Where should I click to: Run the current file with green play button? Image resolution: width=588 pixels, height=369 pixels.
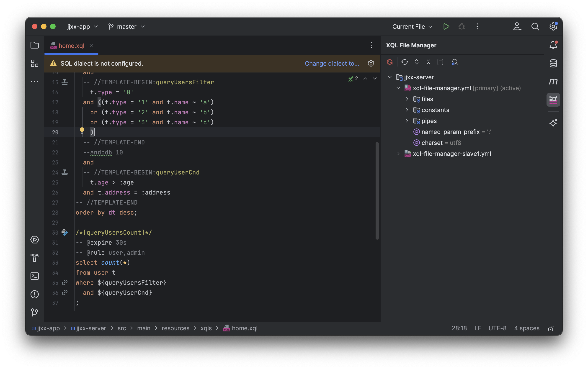[446, 26]
